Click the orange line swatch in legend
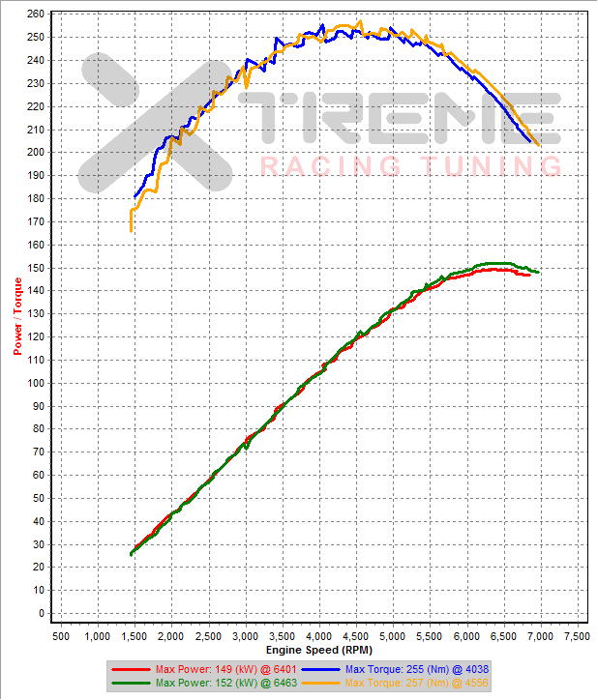The height and width of the screenshot is (700, 598). pyautogui.click(x=322, y=683)
